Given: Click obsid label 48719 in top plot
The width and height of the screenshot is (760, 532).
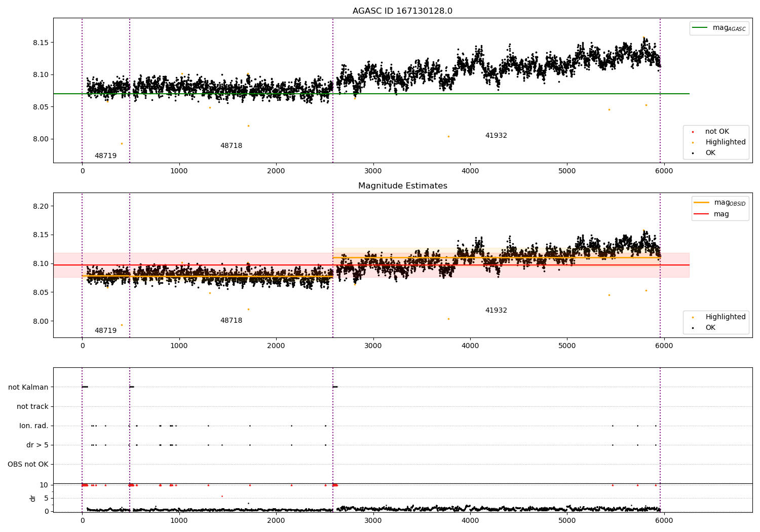Looking at the screenshot, I should (105, 156).
